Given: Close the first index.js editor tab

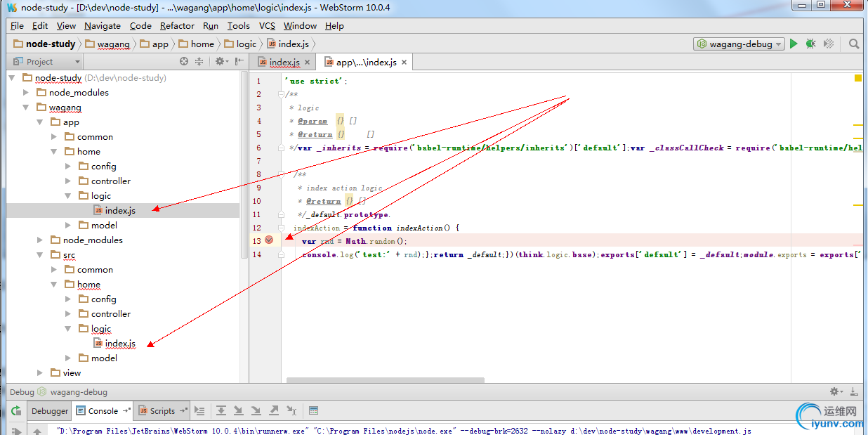Looking at the screenshot, I should [307, 63].
